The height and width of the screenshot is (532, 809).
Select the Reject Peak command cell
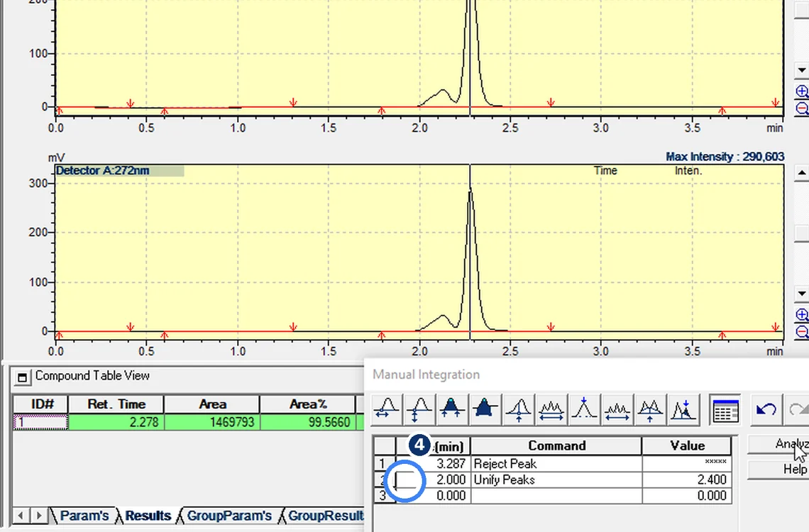[x=556, y=463]
